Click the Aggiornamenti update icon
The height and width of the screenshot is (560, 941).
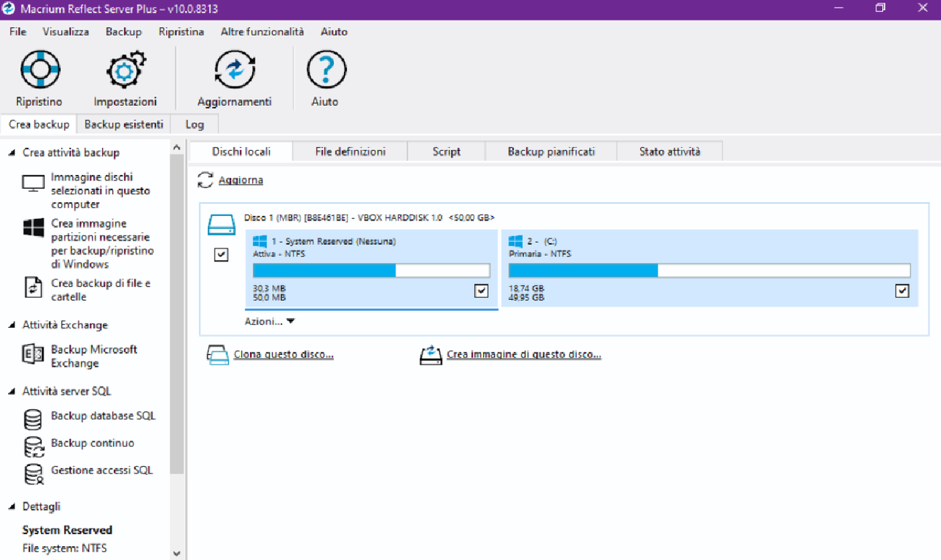235,70
